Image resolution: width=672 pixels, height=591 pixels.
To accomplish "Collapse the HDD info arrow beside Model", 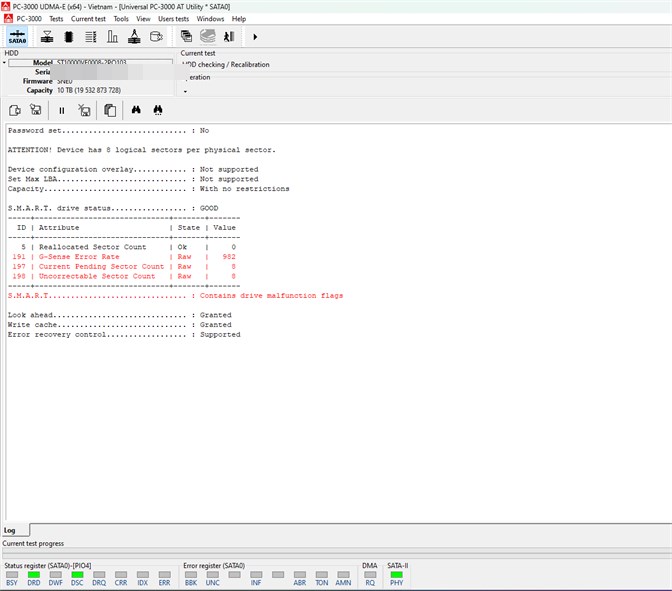I will pos(4,63).
